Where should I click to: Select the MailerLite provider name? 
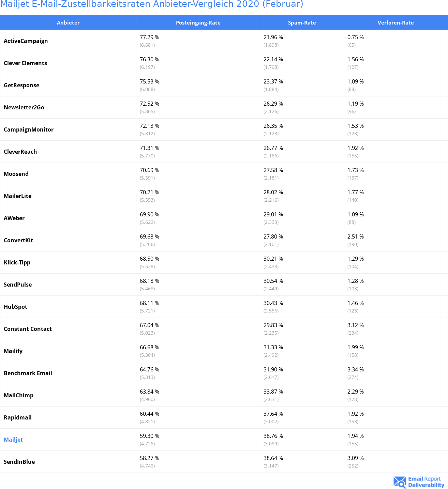pyautogui.click(x=17, y=196)
